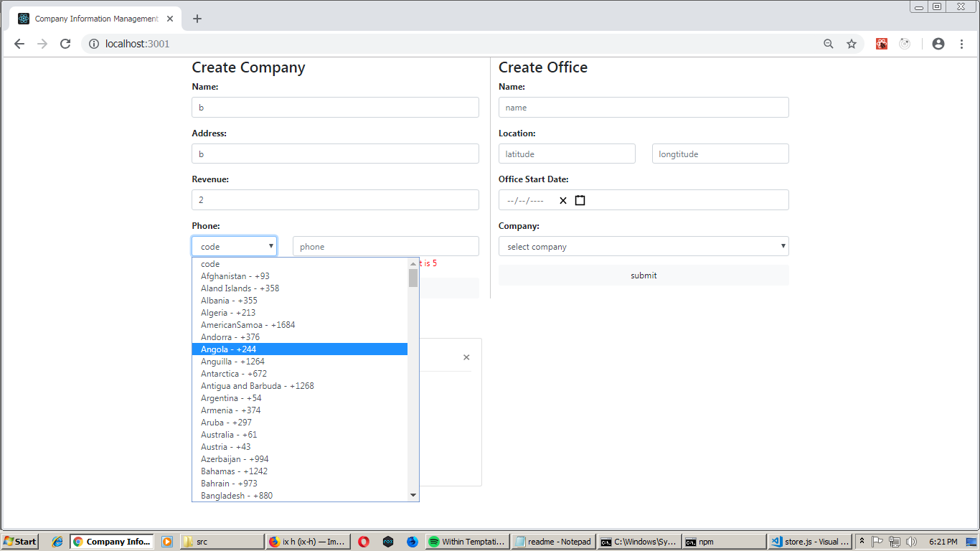980x551 pixels.
Task: Click the office name input
Action: 644,108
